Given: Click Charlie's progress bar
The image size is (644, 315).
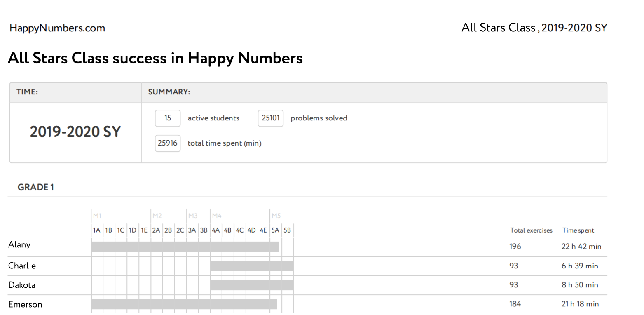Looking at the screenshot, I should [x=252, y=266].
